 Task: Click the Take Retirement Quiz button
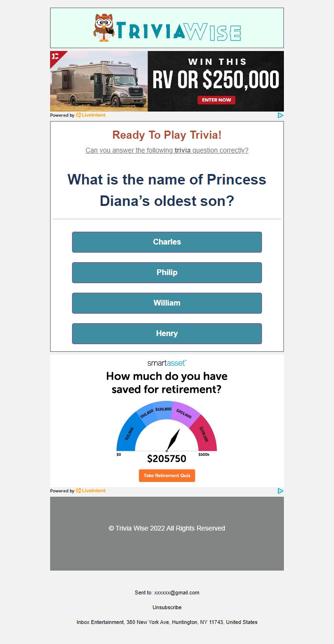167,475
